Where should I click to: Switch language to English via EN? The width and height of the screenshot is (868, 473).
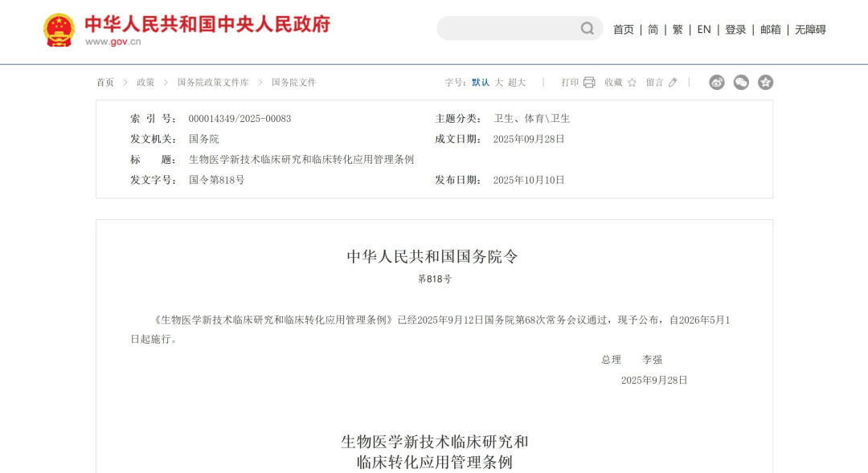(703, 29)
